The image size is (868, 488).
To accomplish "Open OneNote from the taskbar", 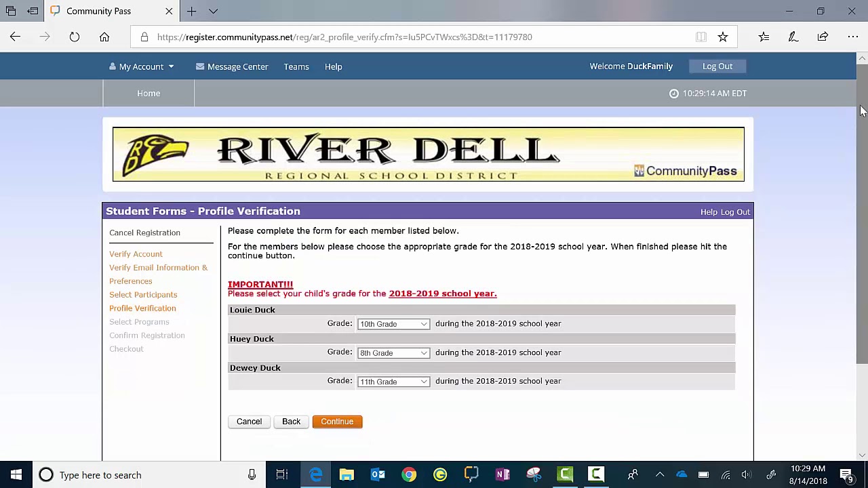I will coord(502,475).
